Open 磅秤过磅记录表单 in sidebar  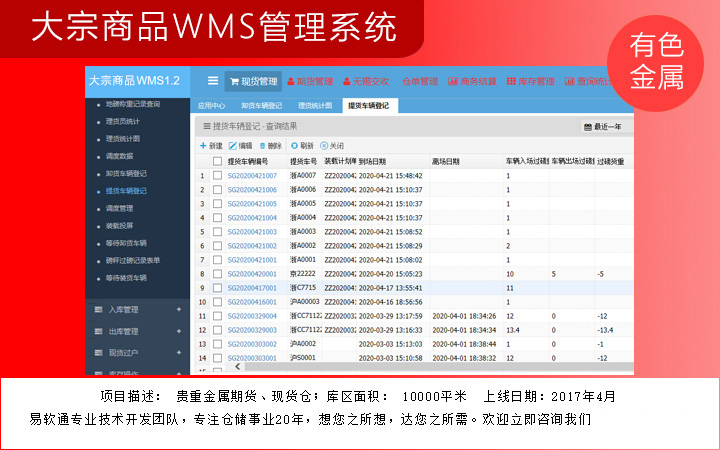pyautogui.click(x=133, y=260)
